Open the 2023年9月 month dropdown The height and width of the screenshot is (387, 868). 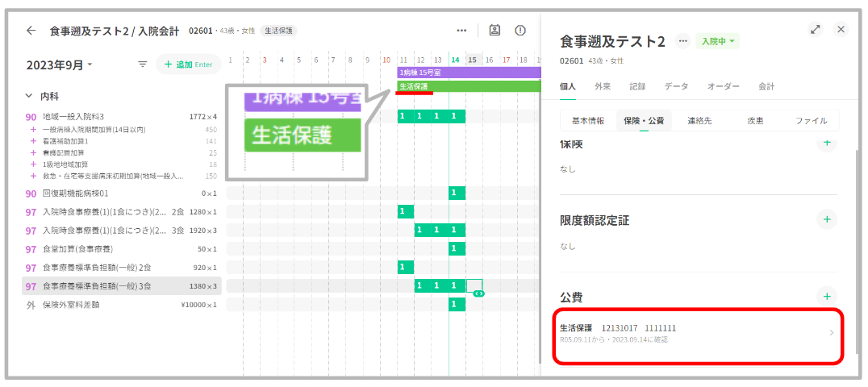point(59,65)
